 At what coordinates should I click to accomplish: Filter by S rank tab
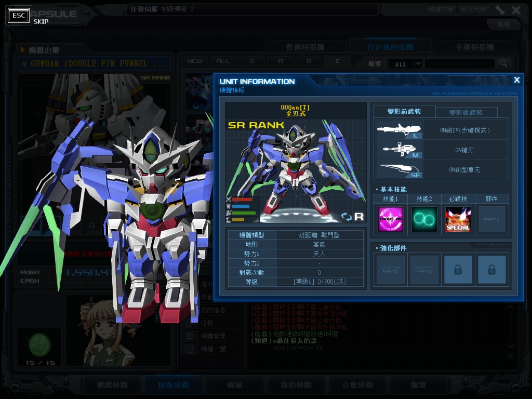click(x=252, y=61)
